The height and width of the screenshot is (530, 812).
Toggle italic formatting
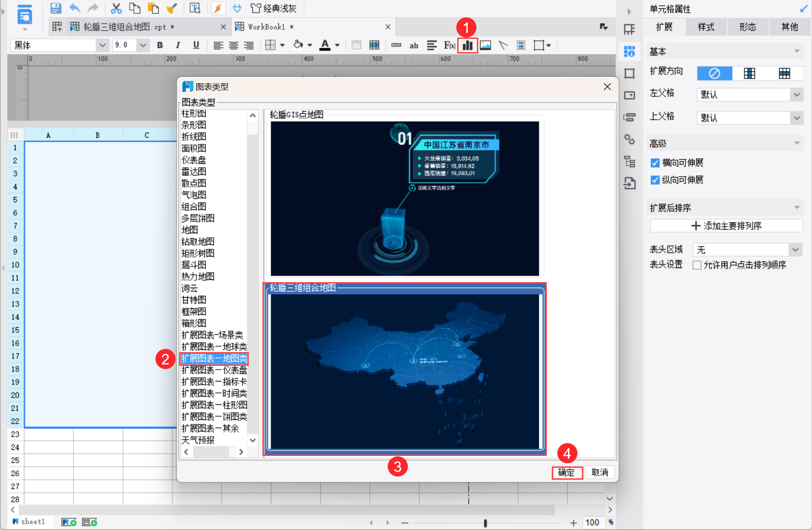(178, 45)
